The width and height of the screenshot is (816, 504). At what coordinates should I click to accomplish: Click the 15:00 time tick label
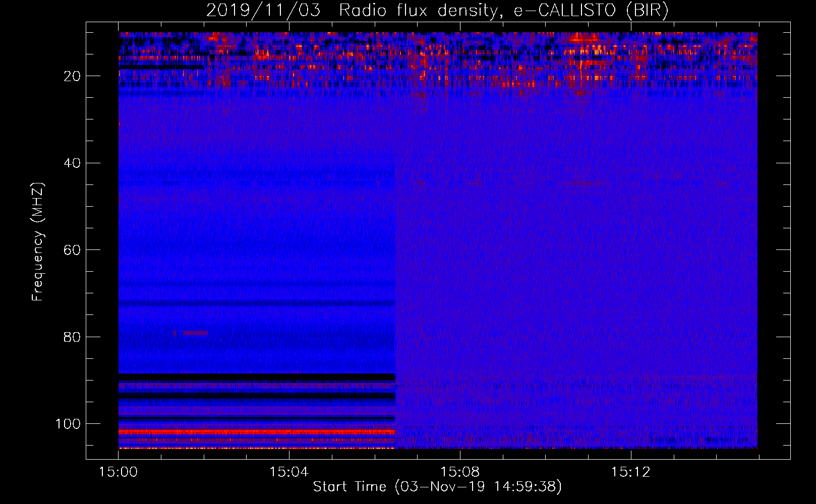pos(118,472)
